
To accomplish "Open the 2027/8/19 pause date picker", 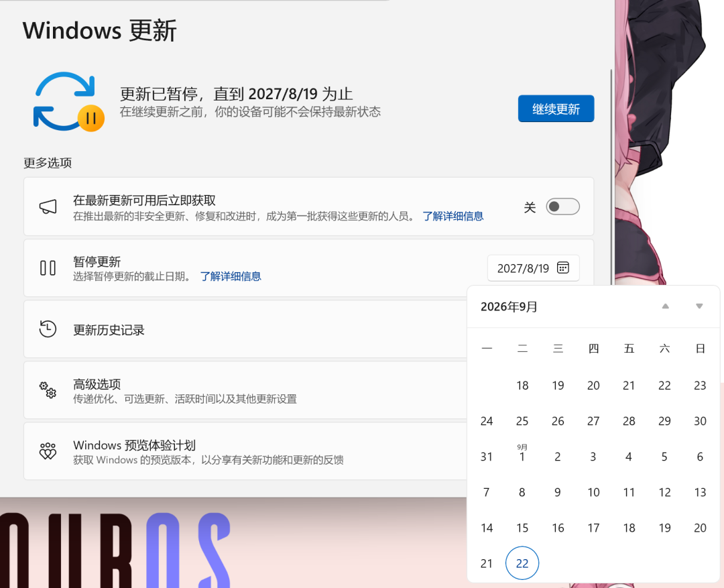I will tap(534, 268).
